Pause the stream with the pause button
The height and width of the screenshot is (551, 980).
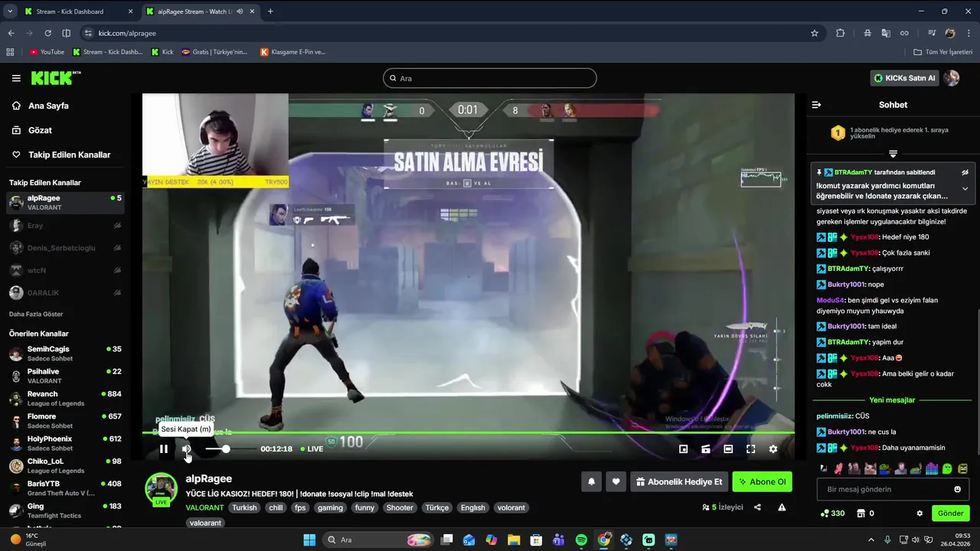point(163,449)
